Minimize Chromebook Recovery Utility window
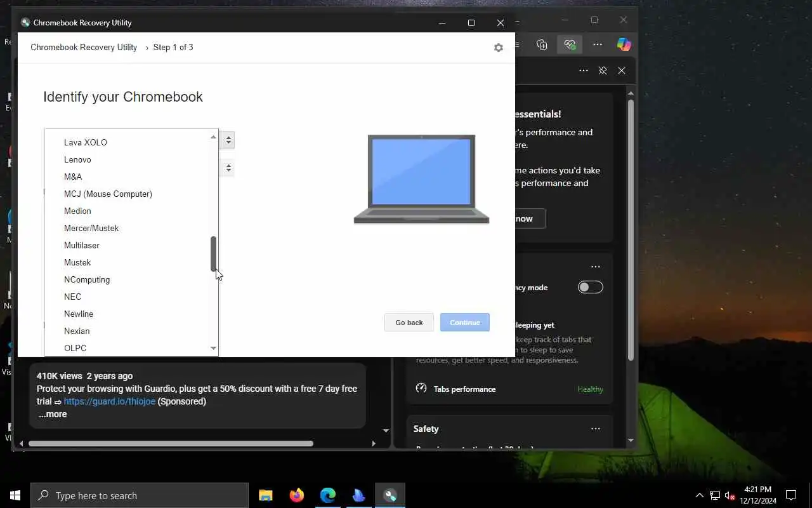This screenshot has height=508, width=812. tap(442, 23)
